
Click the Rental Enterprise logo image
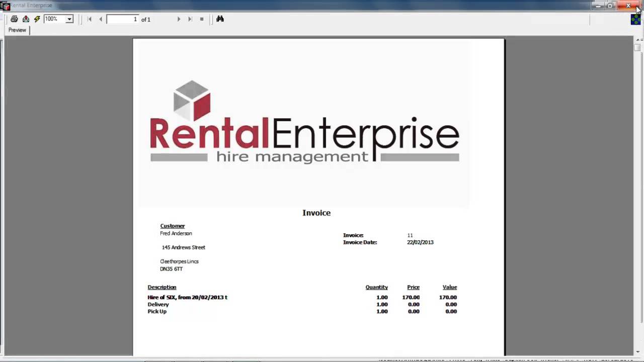(304, 122)
